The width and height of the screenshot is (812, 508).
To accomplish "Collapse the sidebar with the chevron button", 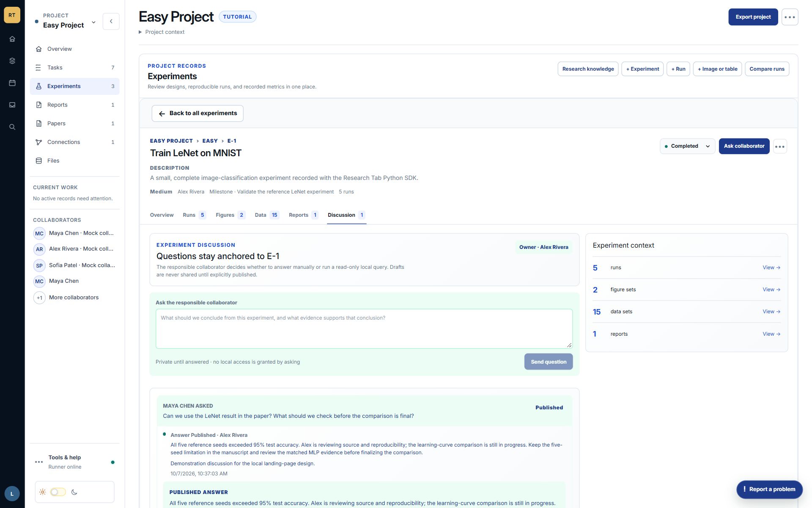I will click(x=111, y=21).
